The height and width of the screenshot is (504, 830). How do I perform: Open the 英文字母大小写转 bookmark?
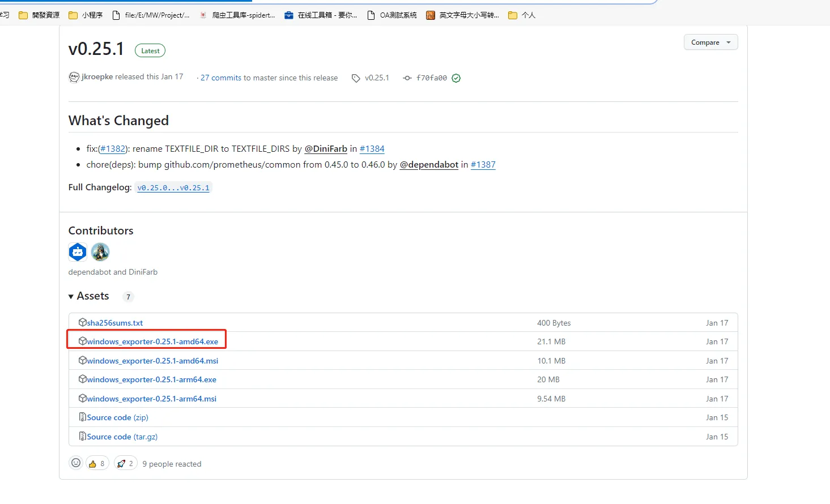[462, 15]
